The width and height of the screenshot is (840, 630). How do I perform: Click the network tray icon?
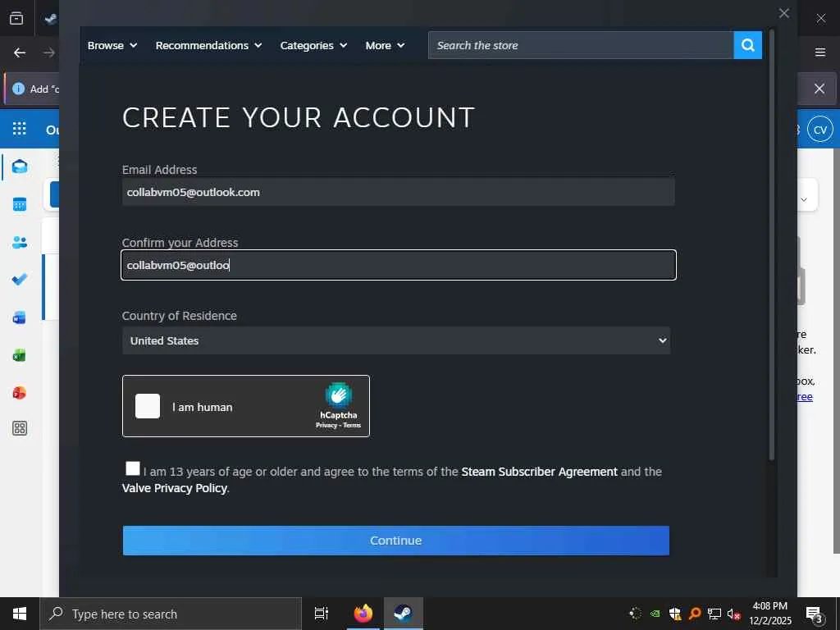tap(714, 614)
